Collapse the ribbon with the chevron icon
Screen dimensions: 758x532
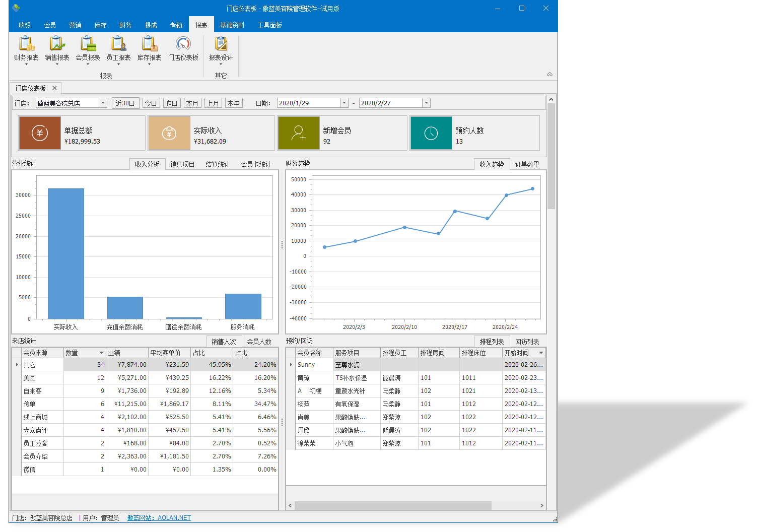(549, 74)
